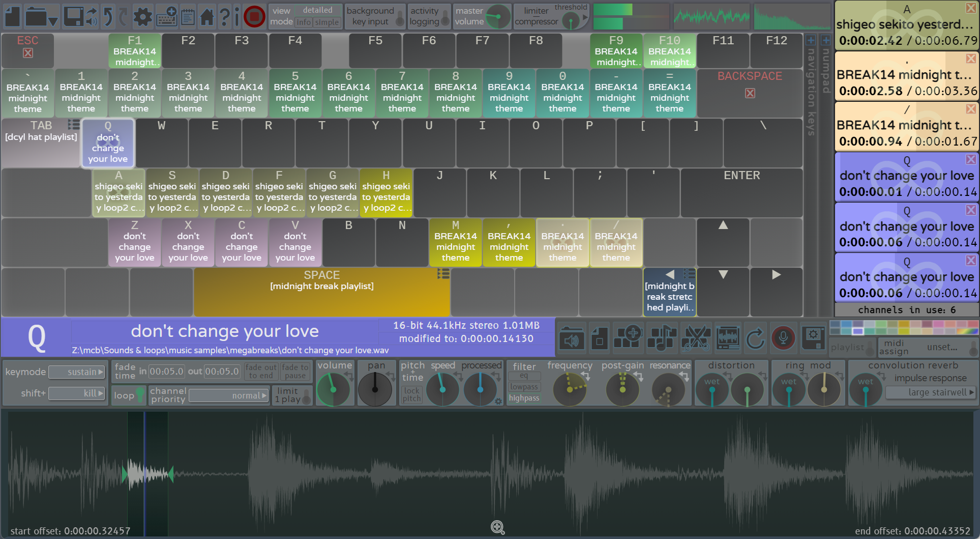Screen dimensions: 980x539
Task: Click the fade in time field
Action: point(166,372)
